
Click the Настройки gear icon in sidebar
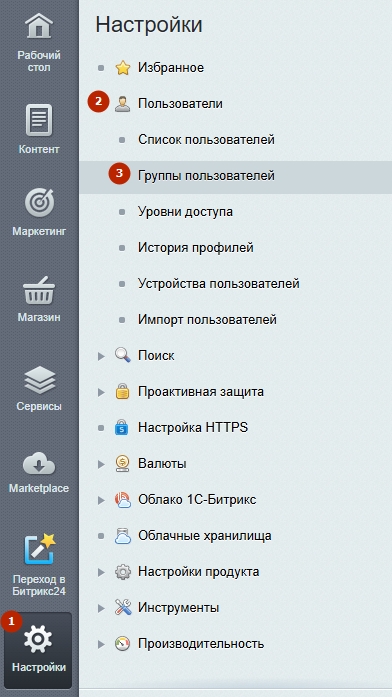38,639
